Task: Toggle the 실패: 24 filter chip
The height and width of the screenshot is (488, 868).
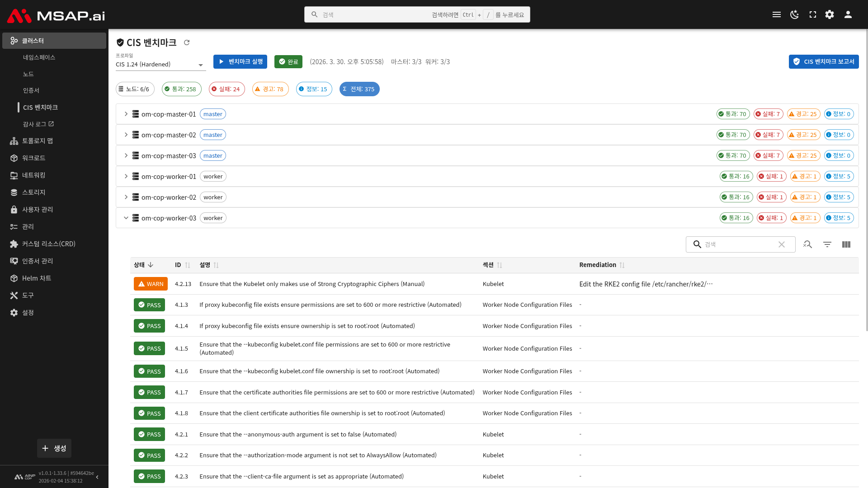Action: (227, 89)
